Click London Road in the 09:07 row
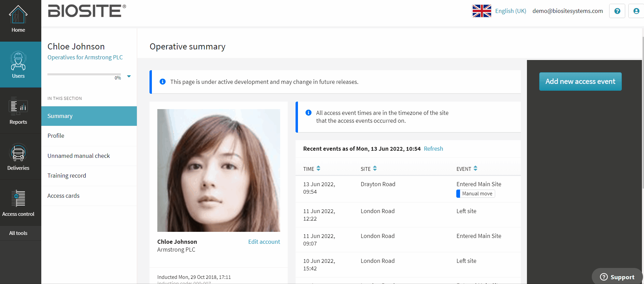644x284 pixels. click(377, 236)
